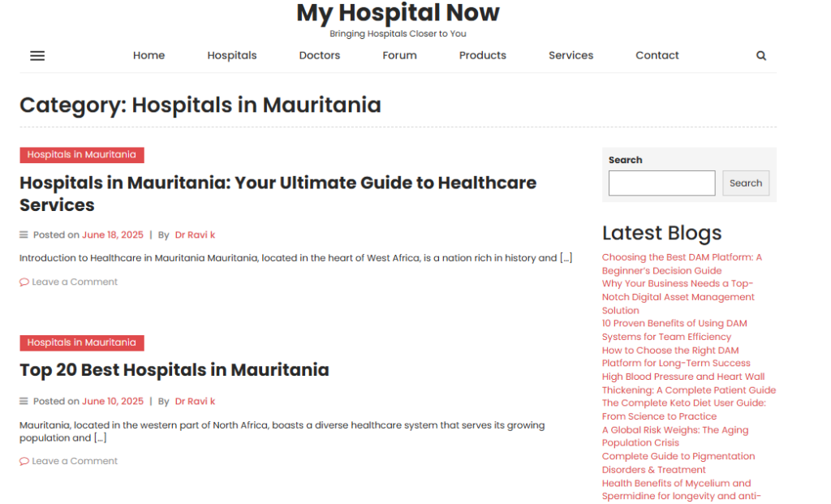Click Dr Ravi k author on June 10 post
Image resolution: width=831 pixels, height=504 pixels.
click(195, 401)
